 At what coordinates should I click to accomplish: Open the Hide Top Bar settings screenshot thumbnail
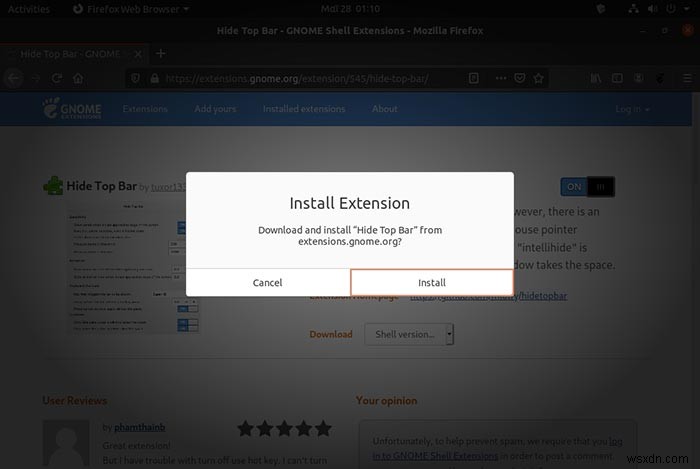[x=133, y=267]
